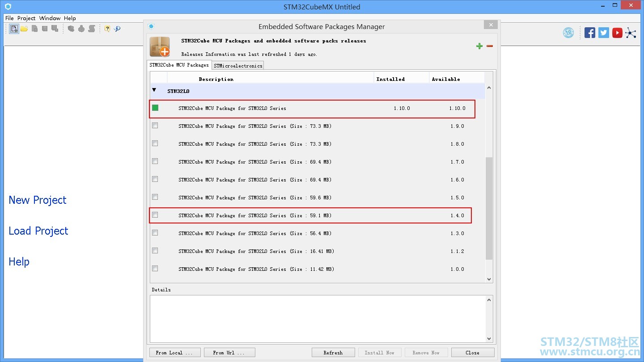This screenshot has width=644, height=362.
Task: Click the Close button at the dialog bottom
Action: (473, 353)
